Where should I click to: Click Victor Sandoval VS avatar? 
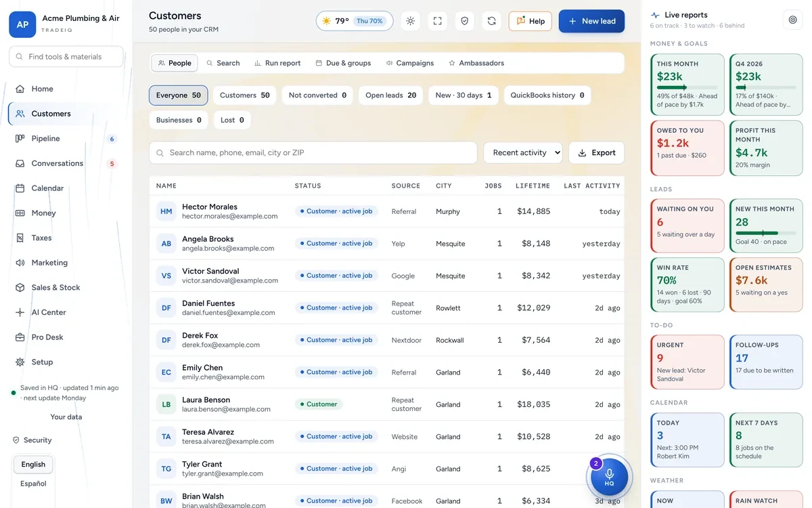[166, 276]
